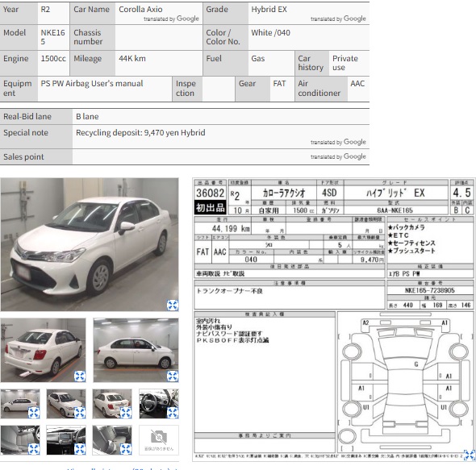Expand the auction sheet image
The image size is (476, 470).
[470, 455]
